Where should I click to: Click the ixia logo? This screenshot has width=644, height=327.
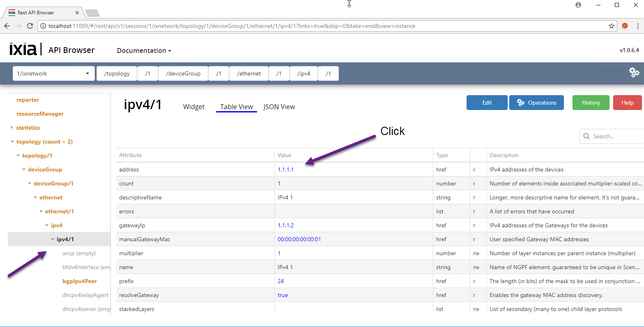[x=23, y=49]
